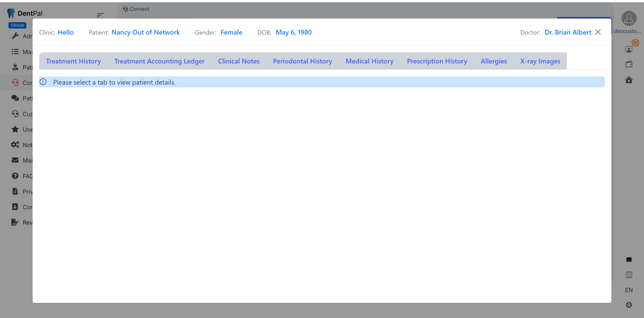Screen dimensions: 644x318
Task: Click the user profile avatar icon
Action: click(629, 18)
